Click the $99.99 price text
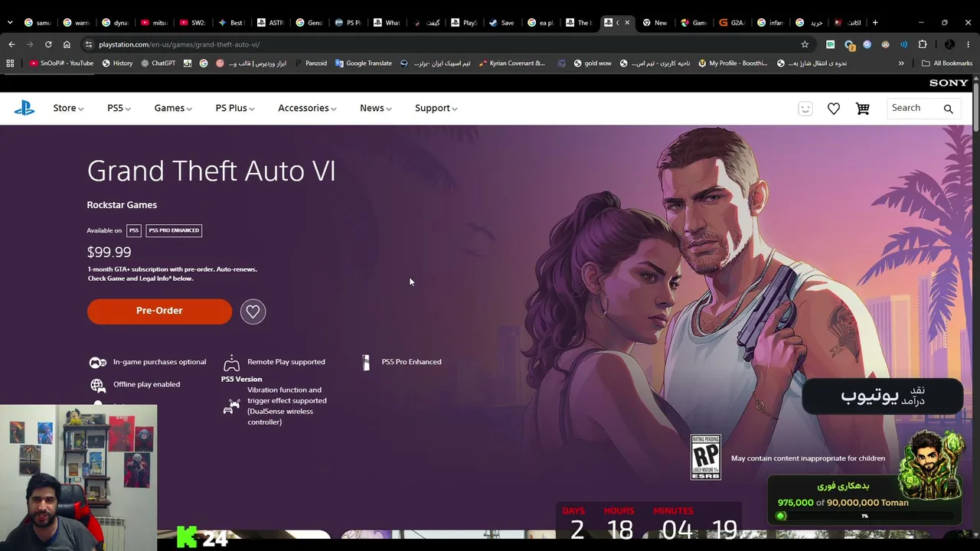This screenshot has height=551, width=980. tap(109, 252)
